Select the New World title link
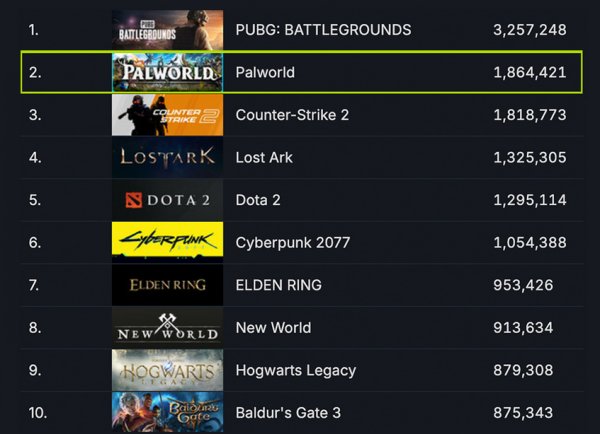Screen dimensions: 600x434 pyautogui.click(x=273, y=327)
